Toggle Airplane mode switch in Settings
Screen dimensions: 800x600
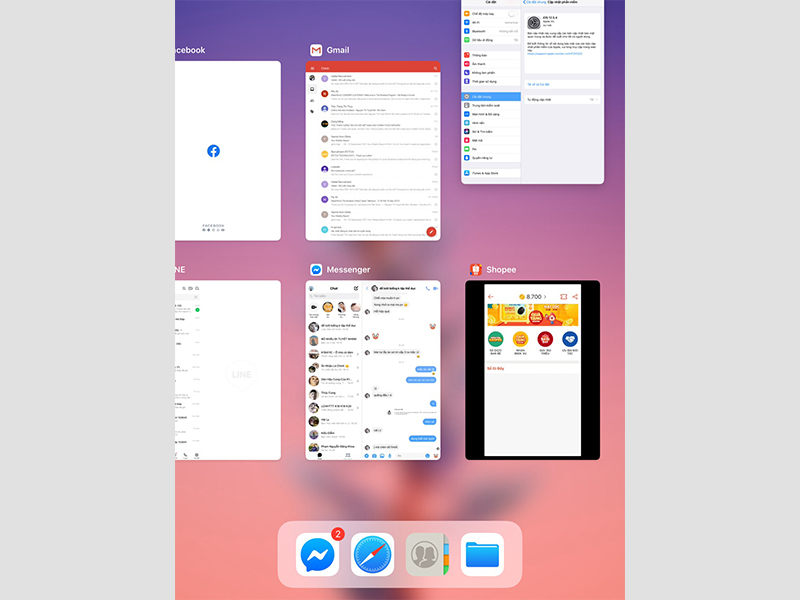512,14
